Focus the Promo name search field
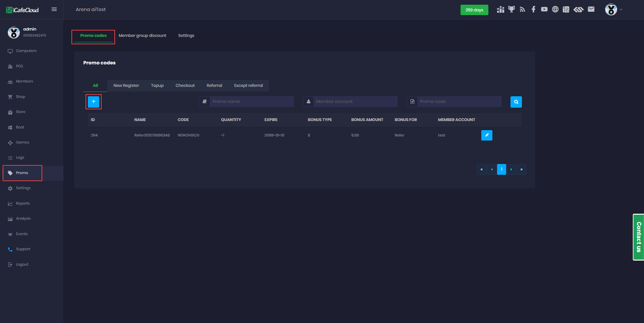The height and width of the screenshot is (323, 644). (252, 102)
